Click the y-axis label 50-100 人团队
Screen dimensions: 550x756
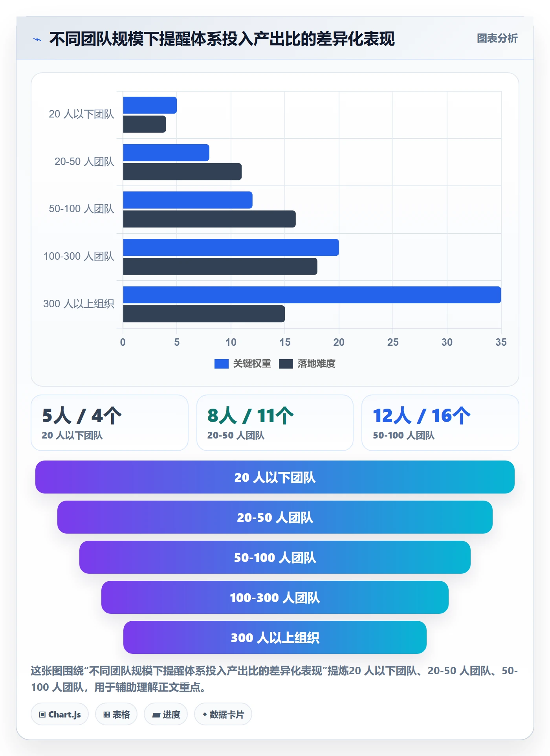pyautogui.click(x=81, y=209)
